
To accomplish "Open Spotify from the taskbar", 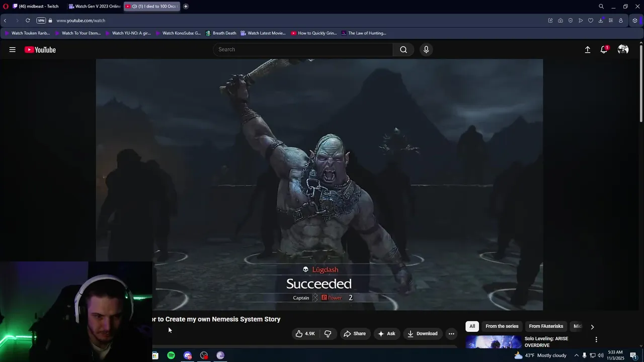I will pos(171,355).
